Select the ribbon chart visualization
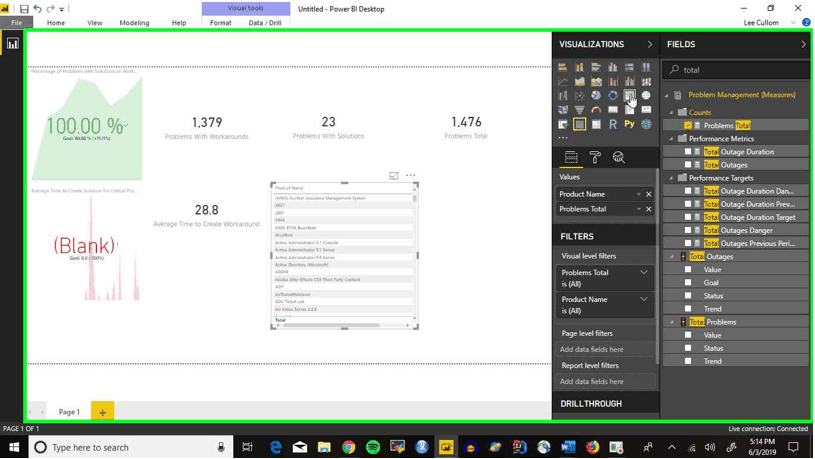 pyautogui.click(x=646, y=81)
